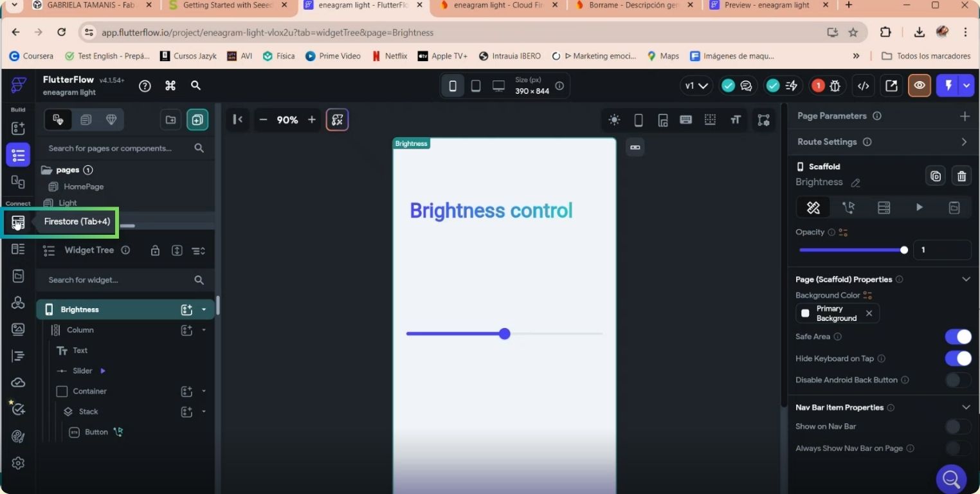Add a page parameter with plus
Image resolution: width=980 pixels, height=494 pixels.
[965, 116]
